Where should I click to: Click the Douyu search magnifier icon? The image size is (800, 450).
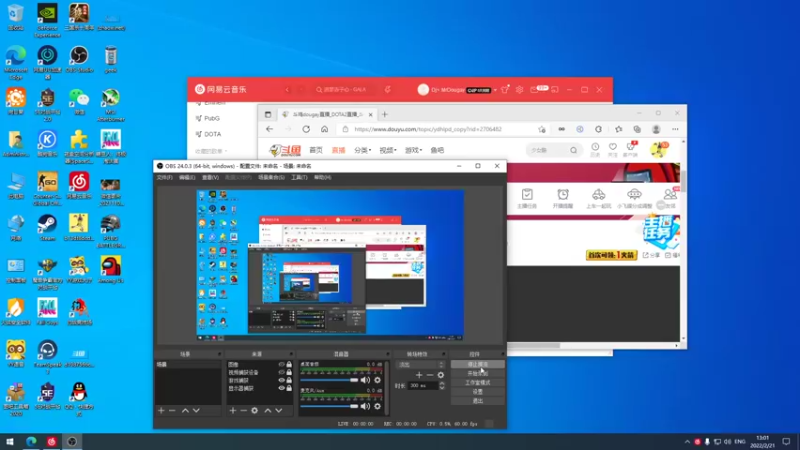click(573, 150)
